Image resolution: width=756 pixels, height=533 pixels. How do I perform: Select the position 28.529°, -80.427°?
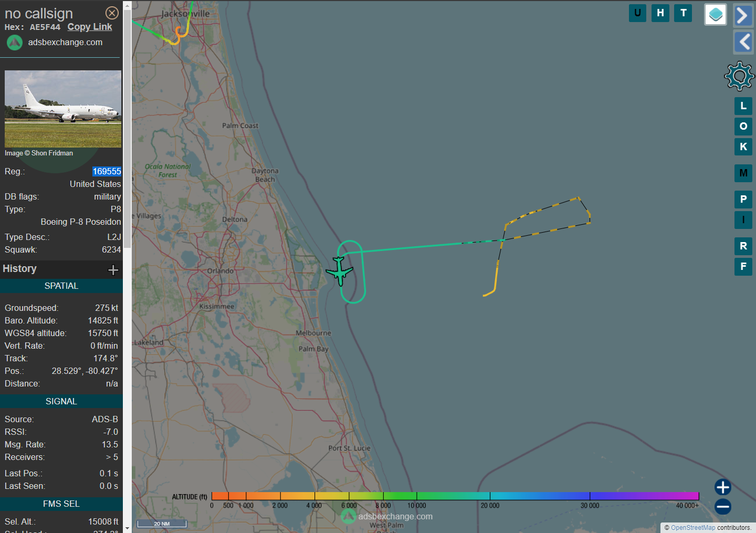coord(85,371)
